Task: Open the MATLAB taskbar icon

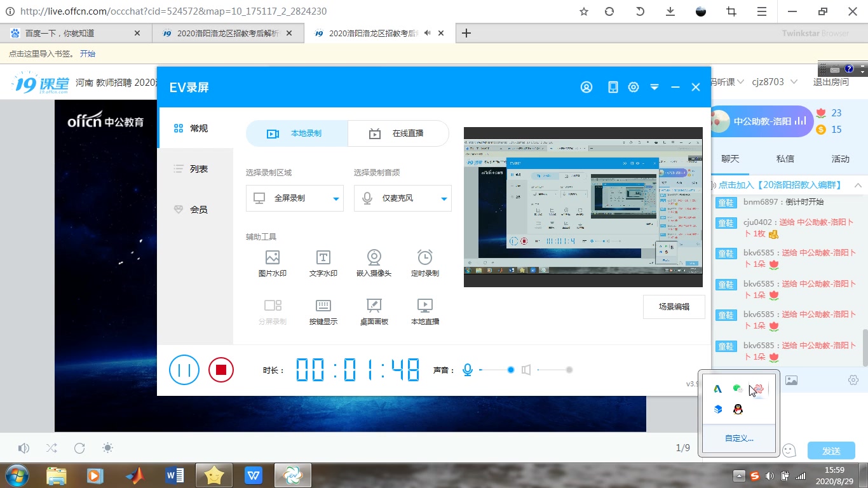Action: (x=135, y=475)
